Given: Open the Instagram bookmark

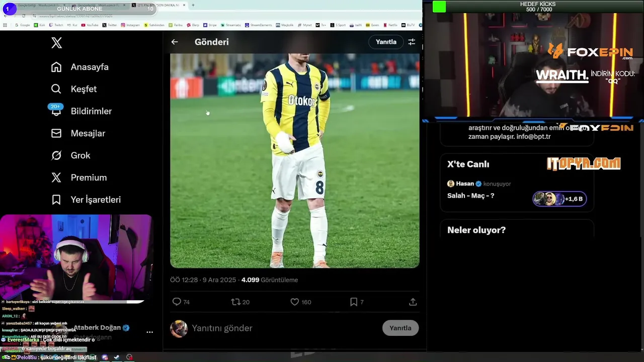Looking at the screenshot, I should [x=130, y=25].
